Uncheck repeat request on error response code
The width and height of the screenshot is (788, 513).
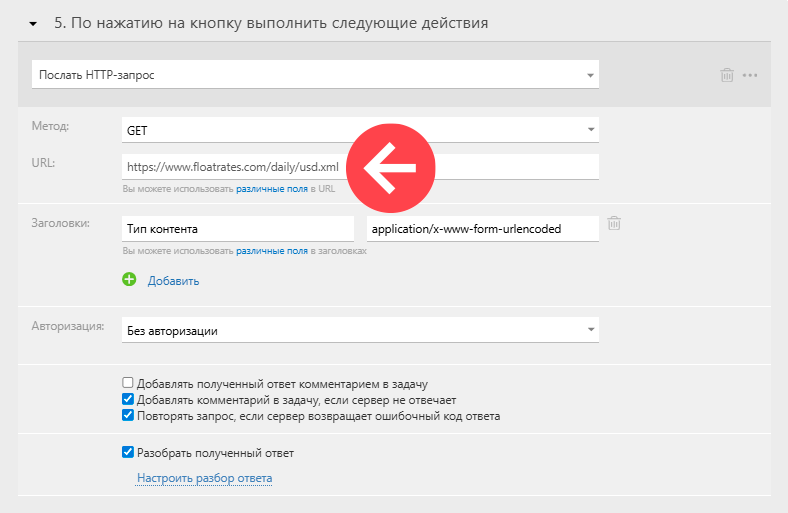pos(127,415)
